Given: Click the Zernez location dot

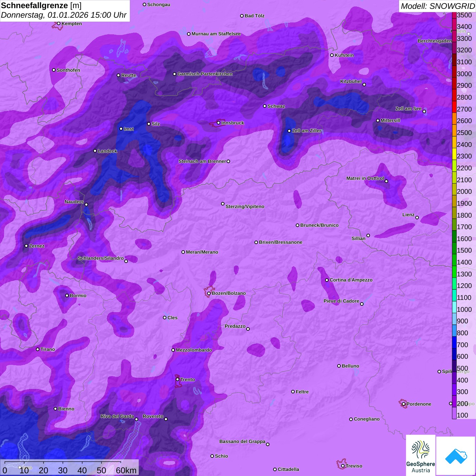Looking at the screenshot, I should (26, 246).
